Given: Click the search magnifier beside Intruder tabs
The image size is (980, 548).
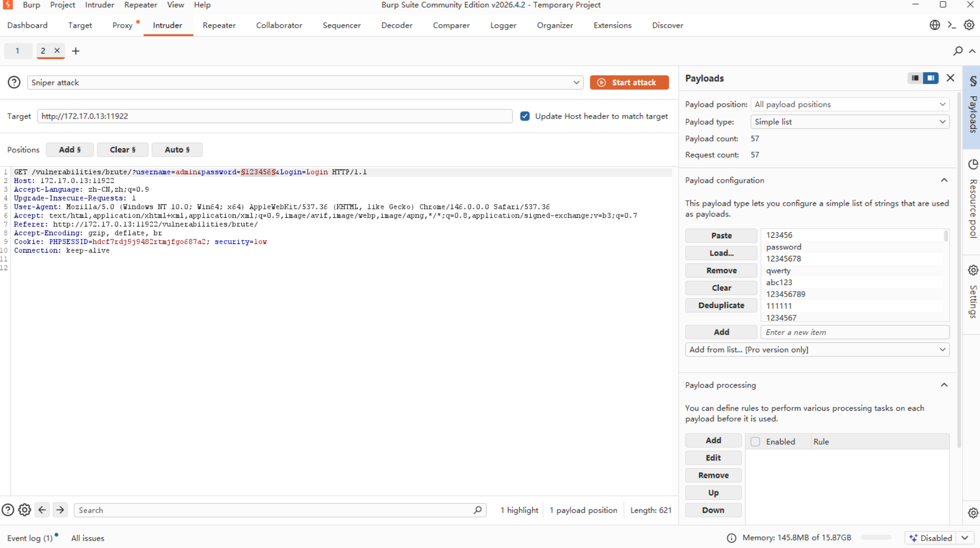Looking at the screenshot, I should (958, 51).
